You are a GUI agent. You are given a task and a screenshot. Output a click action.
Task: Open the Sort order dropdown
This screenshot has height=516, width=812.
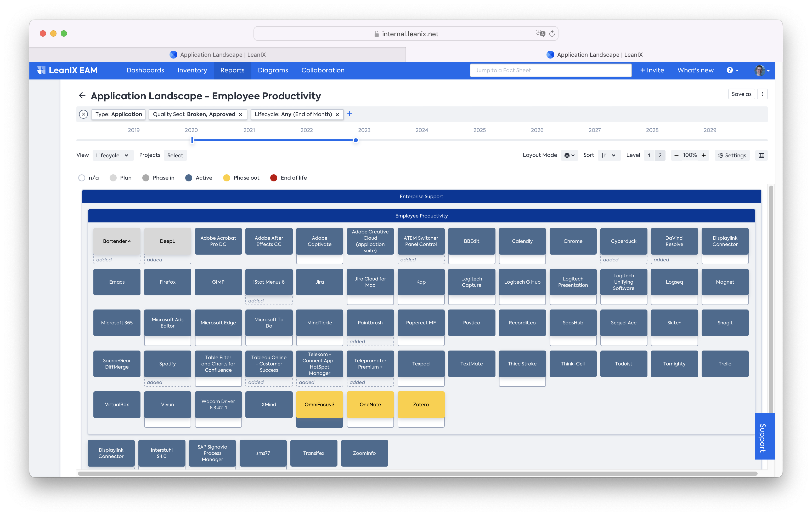(609, 155)
